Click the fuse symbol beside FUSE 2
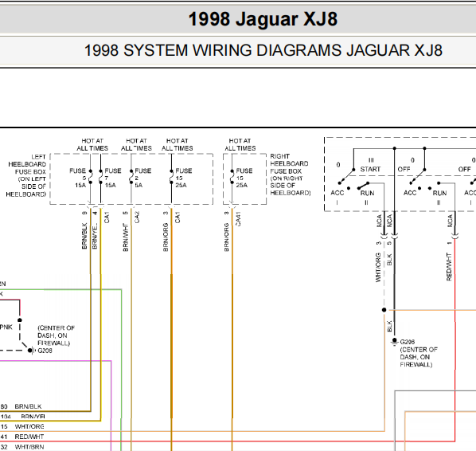The width and height of the screenshot is (476, 451). (x=131, y=177)
